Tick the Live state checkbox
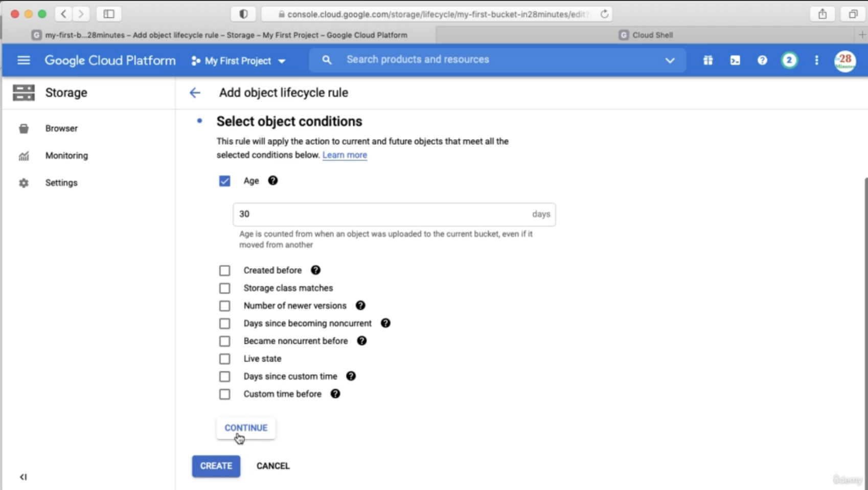Viewport: 868px width, 490px height. click(x=224, y=359)
